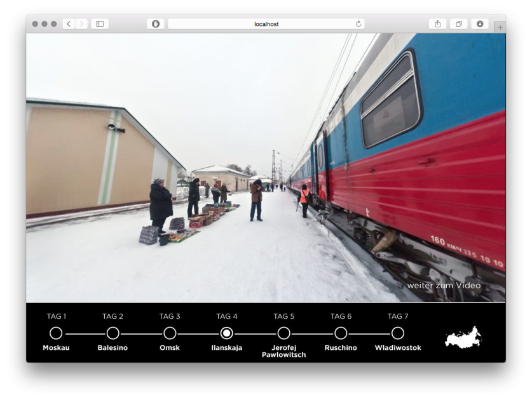
Task: Go back with the browser back arrow
Action: pos(69,23)
